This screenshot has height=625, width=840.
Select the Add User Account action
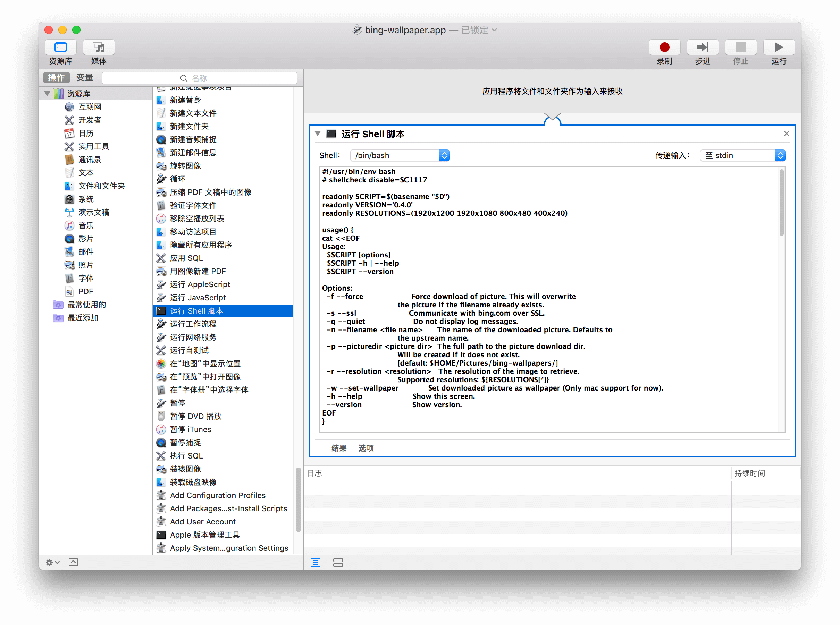tap(223, 522)
